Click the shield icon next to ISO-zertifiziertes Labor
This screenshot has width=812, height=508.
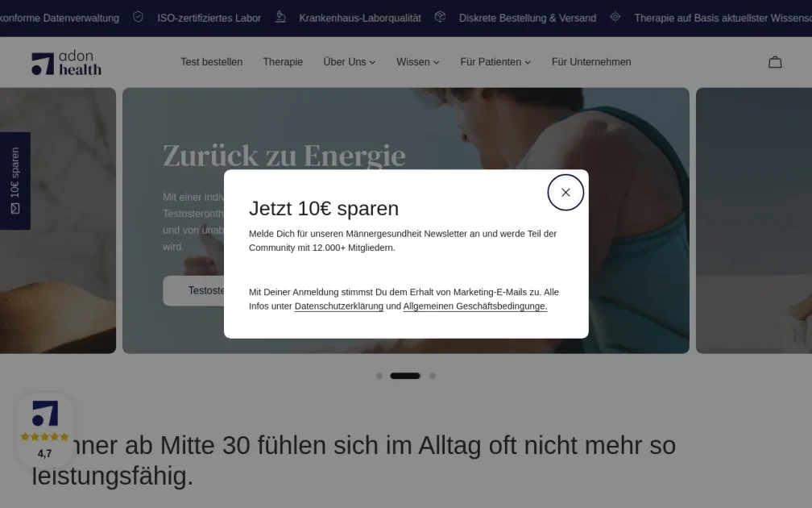point(138,17)
